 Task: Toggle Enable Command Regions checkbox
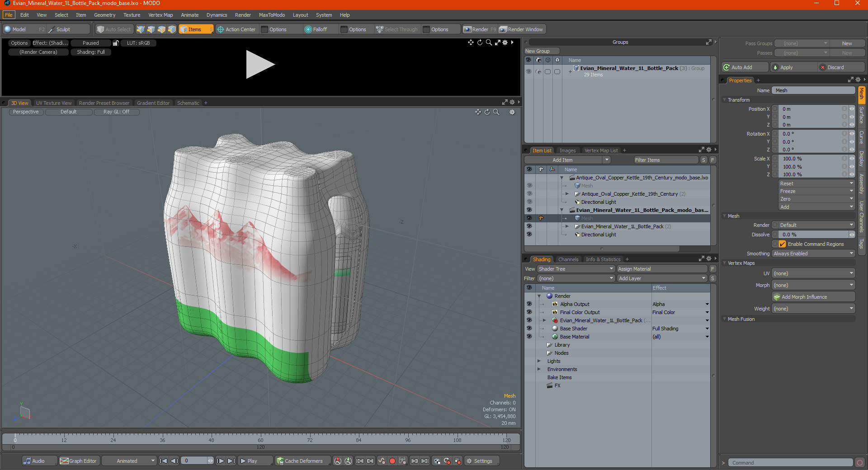click(x=782, y=244)
